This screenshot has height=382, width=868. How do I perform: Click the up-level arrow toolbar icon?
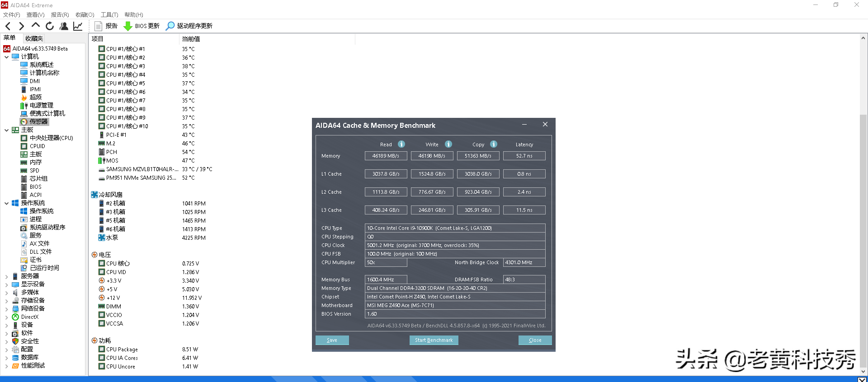click(36, 26)
